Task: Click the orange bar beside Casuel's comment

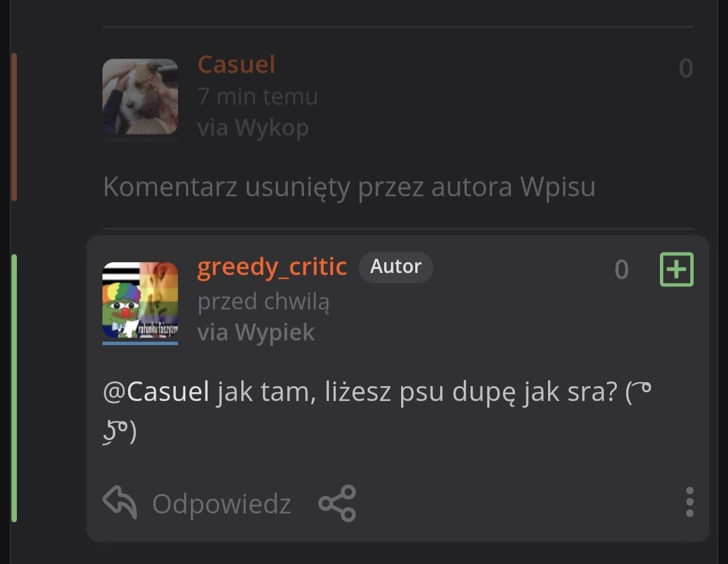Action: [x=14, y=127]
